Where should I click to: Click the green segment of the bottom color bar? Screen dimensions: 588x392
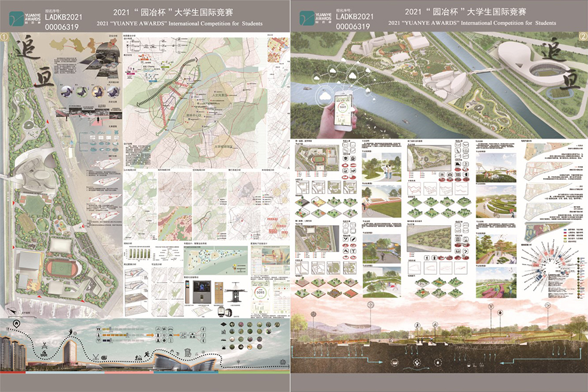[x=257, y=372]
